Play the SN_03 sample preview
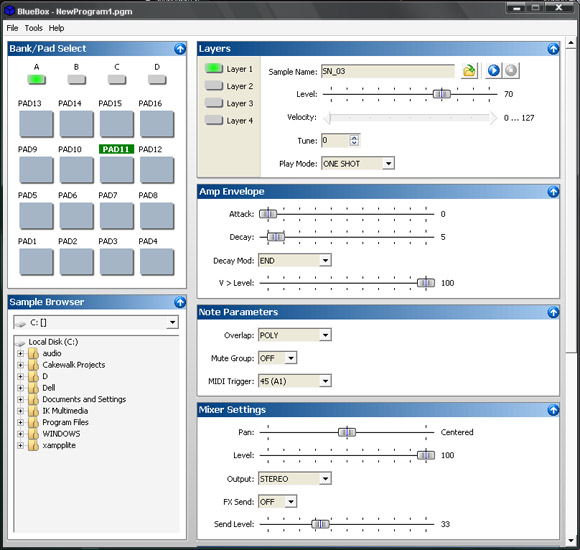Screen dimensions: 580x550 pyautogui.click(x=493, y=70)
